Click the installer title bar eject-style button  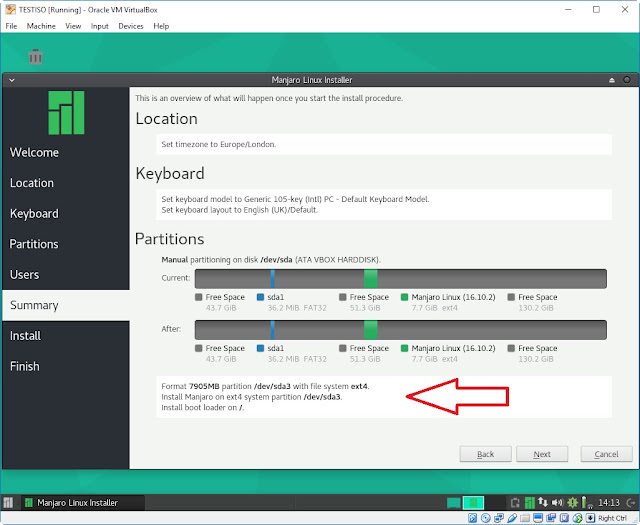pos(612,80)
